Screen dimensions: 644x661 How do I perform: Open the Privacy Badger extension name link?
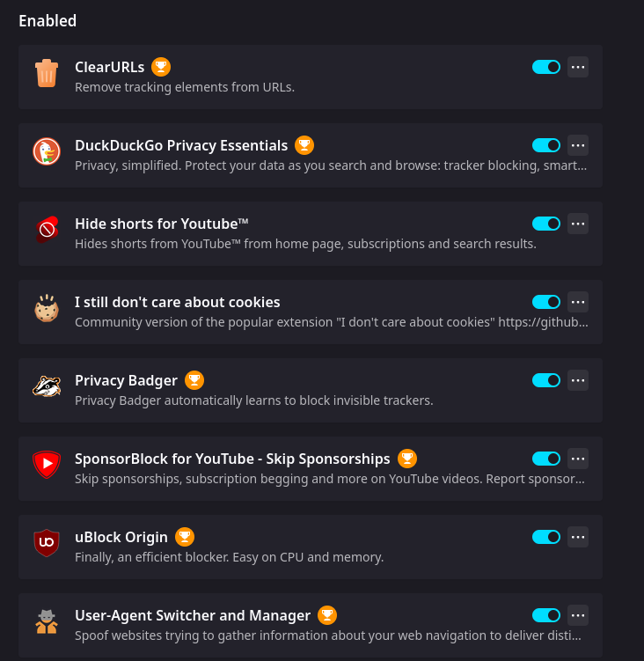[126, 380]
